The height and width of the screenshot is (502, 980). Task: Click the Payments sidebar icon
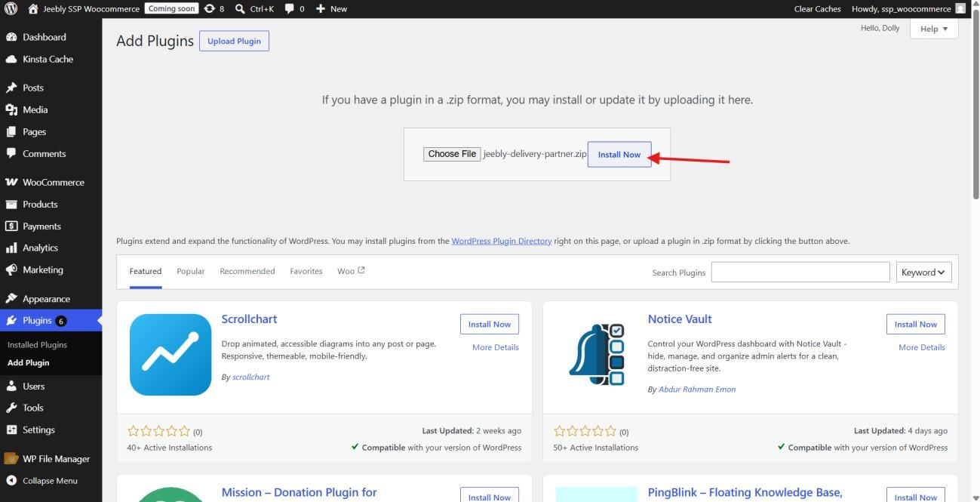pos(11,226)
